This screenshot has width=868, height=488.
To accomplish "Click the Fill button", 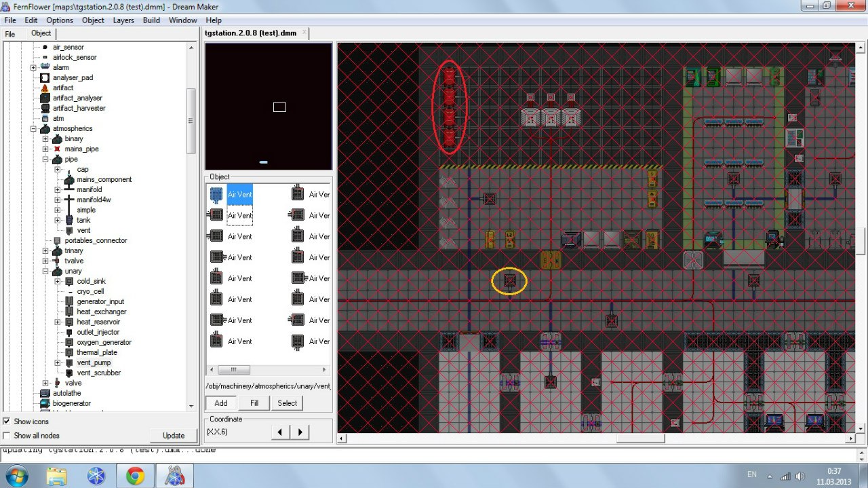I will 254,403.
